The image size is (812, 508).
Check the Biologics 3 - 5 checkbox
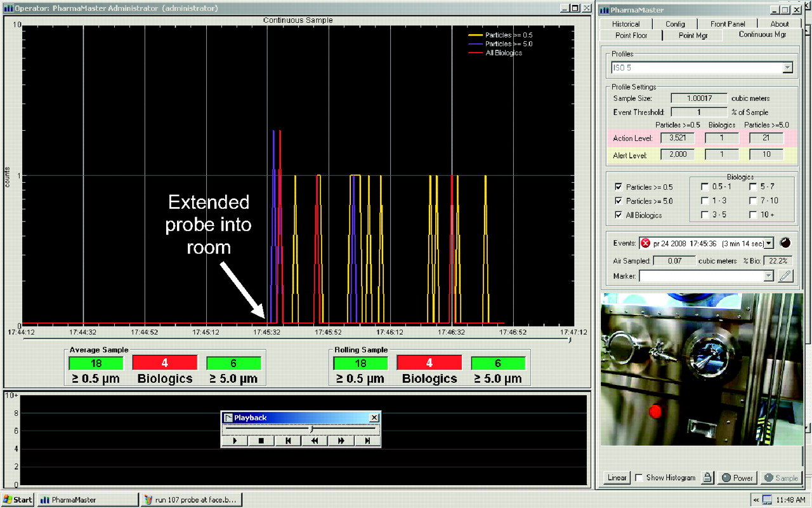(704, 215)
